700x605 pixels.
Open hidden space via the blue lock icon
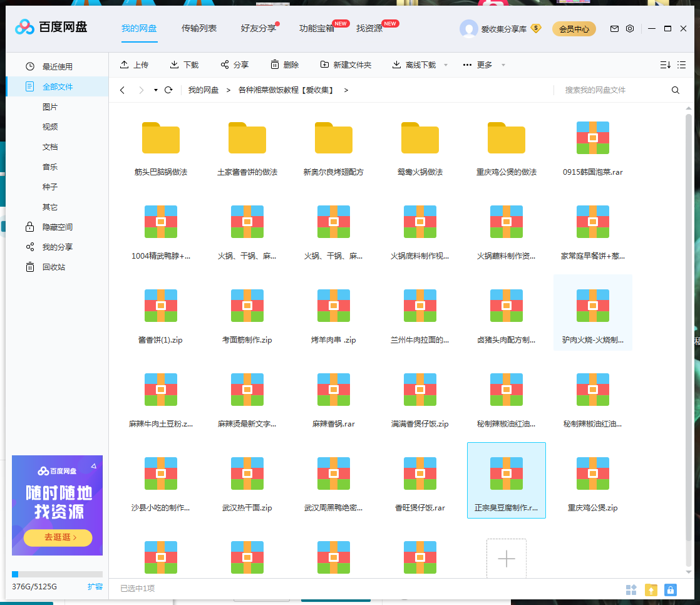[x=671, y=589]
